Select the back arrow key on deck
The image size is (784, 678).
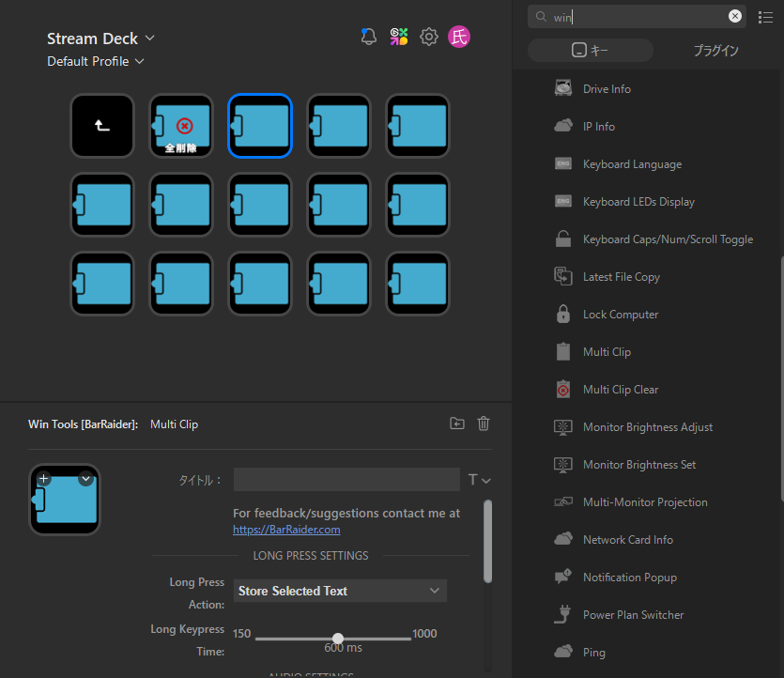point(102,126)
